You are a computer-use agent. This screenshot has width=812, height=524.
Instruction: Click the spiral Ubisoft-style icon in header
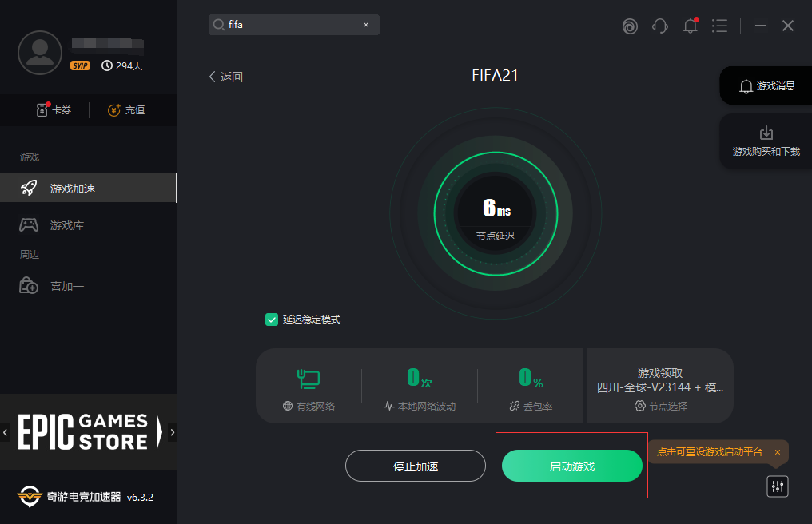(630, 26)
